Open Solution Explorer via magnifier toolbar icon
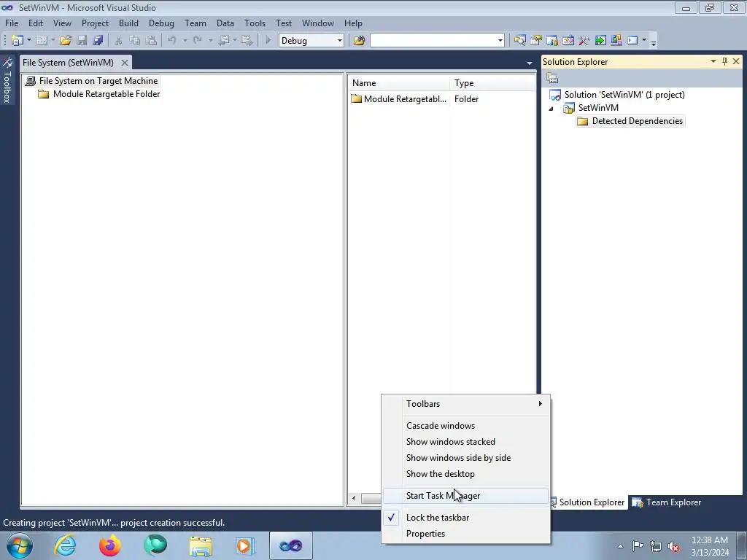Image resolution: width=747 pixels, height=560 pixels. (519, 41)
